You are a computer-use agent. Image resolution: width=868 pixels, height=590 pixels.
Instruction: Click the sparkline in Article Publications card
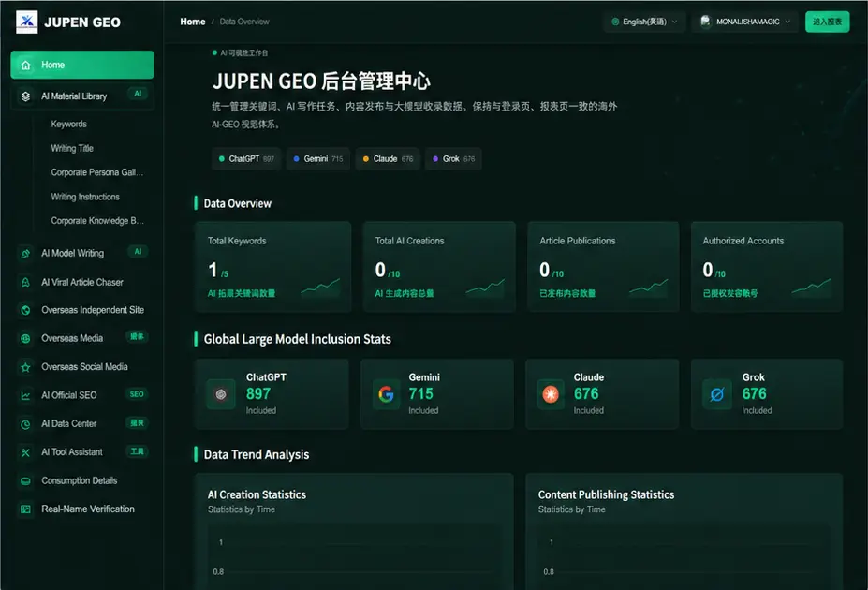click(x=648, y=287)
